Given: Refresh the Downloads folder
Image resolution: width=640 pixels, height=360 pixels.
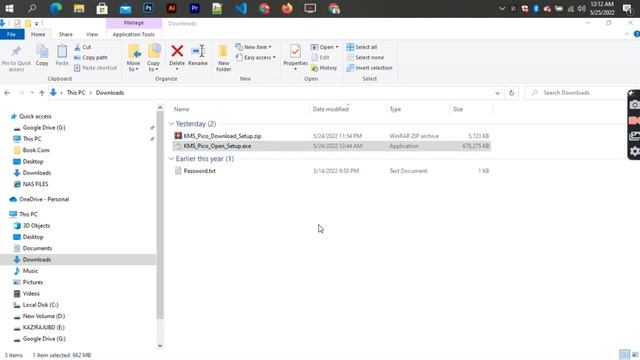Looking at the screenshot, I should [x=511, y=93].
